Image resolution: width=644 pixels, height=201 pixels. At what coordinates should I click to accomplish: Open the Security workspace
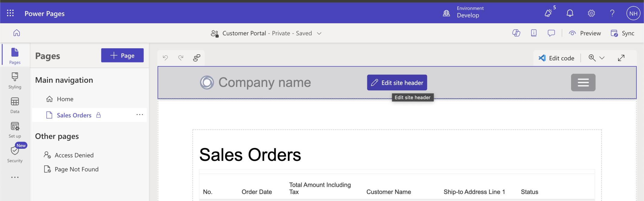pos(15,154)
